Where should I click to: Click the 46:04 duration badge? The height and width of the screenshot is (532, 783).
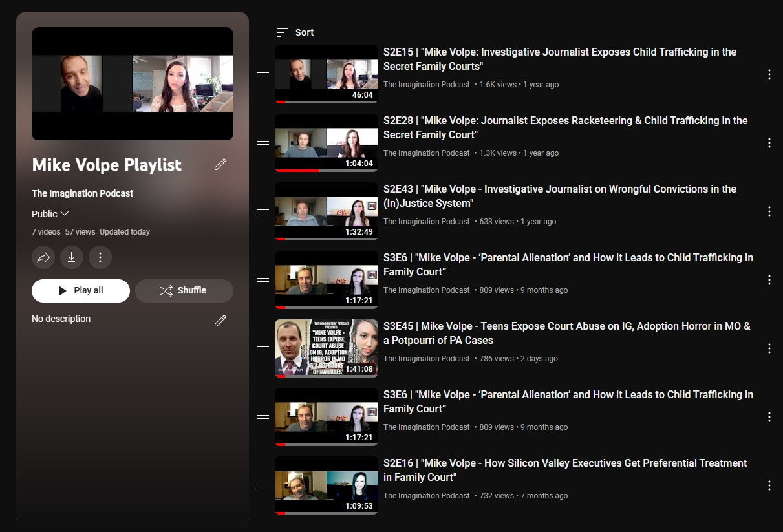pos(362,95)
